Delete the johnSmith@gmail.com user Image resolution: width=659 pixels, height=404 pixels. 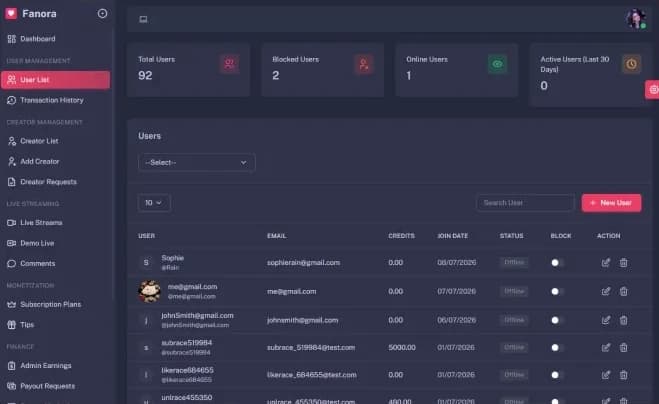pyautogui.click(x=624, y=320)
